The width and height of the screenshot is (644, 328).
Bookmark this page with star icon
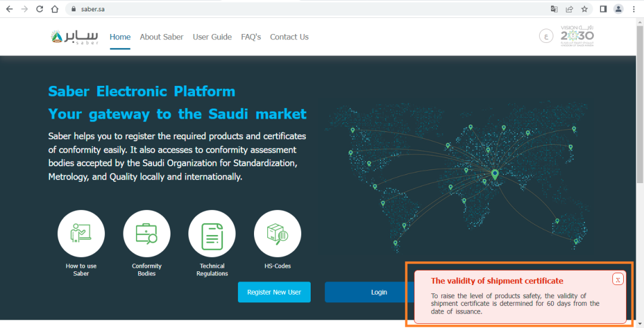(584, 9)
